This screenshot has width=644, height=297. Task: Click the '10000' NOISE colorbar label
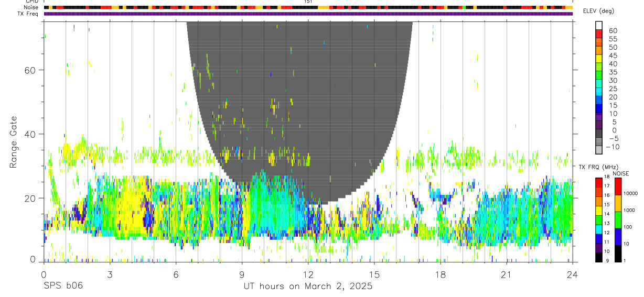pyautogui.click(x=631, y=193)
